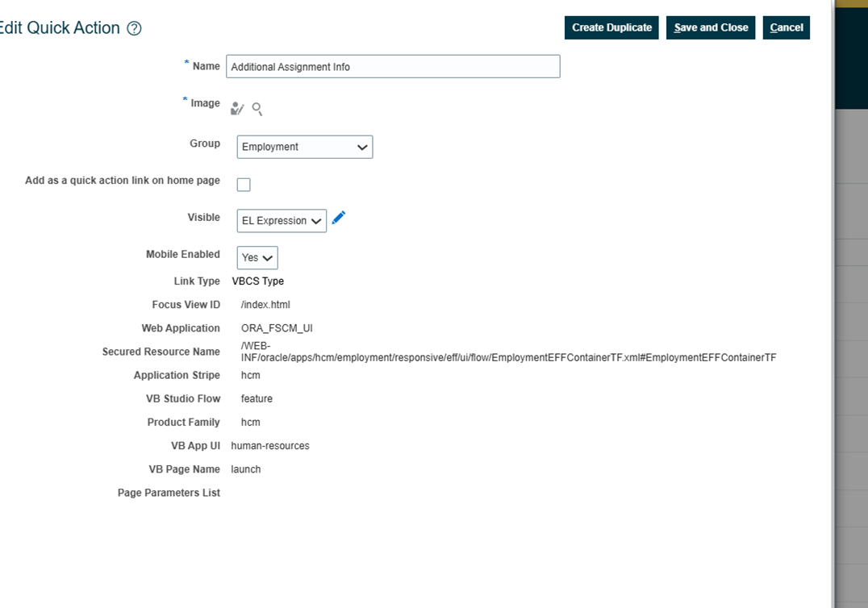Click into the Name input field
This screenshot has height=608, width=868.
tap(393, 66)
